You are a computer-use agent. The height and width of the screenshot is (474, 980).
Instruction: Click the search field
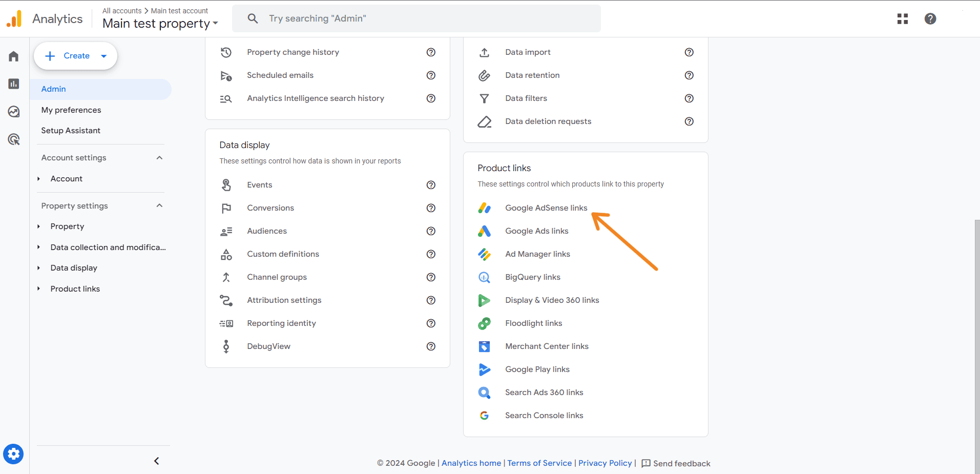click(x=416, y=18)
